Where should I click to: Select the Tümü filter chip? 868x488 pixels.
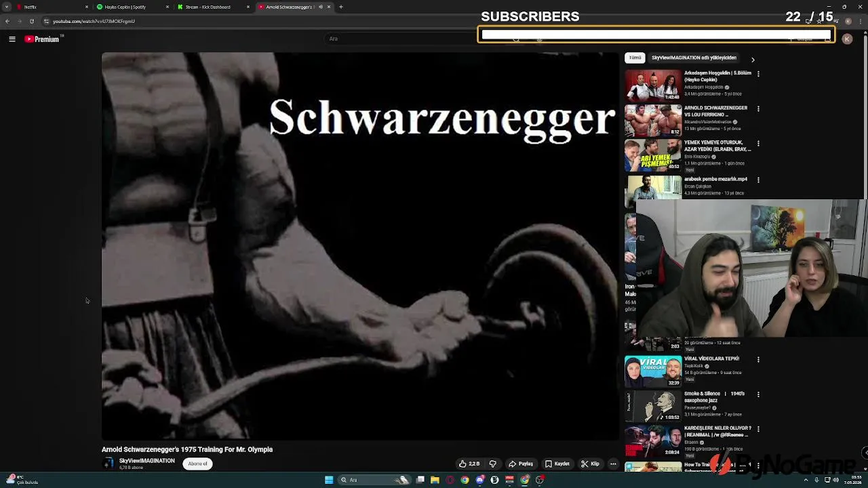tap(635, 58)
